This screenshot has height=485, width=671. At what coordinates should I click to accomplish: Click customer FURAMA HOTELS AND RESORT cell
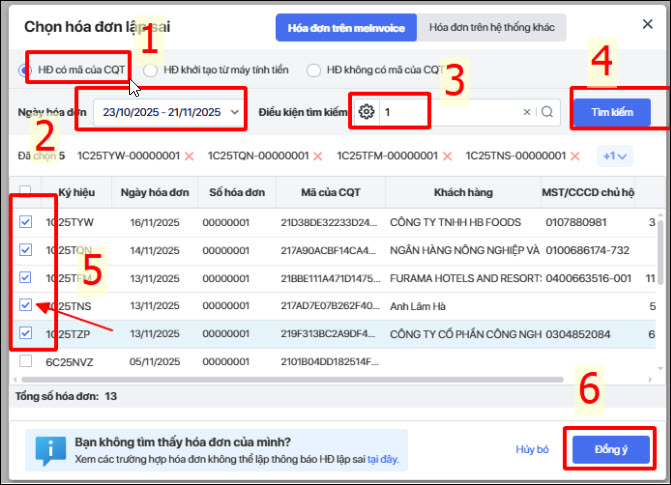[466, 278]
